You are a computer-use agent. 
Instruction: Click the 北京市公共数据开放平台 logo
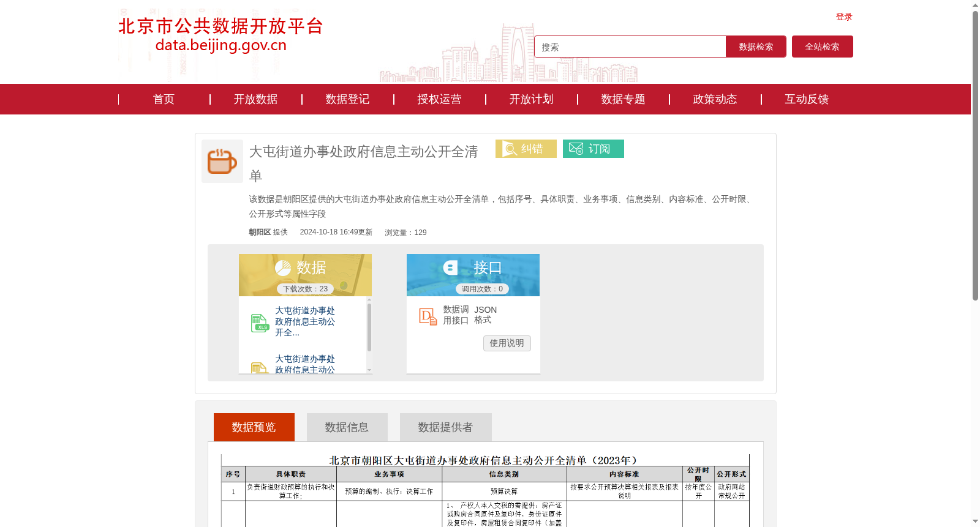click(221, 35)
